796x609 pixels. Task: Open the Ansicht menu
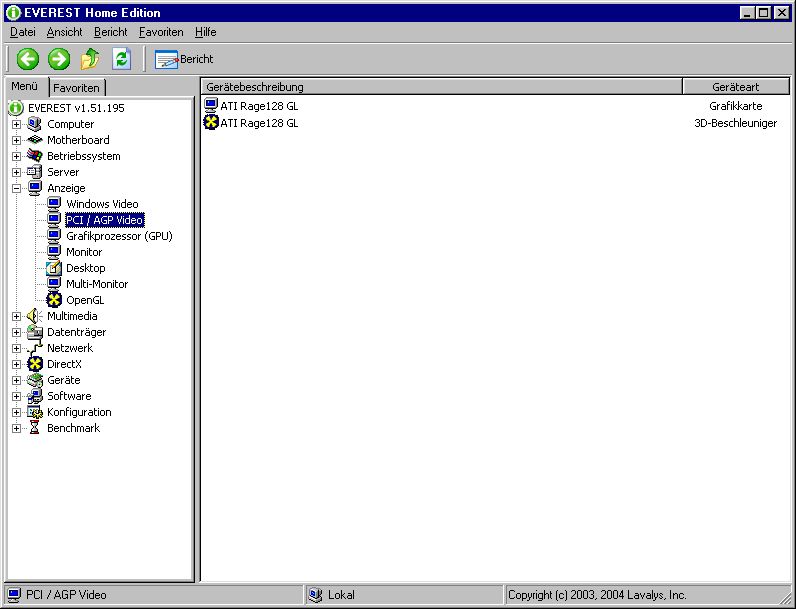[x=64, y=32]
